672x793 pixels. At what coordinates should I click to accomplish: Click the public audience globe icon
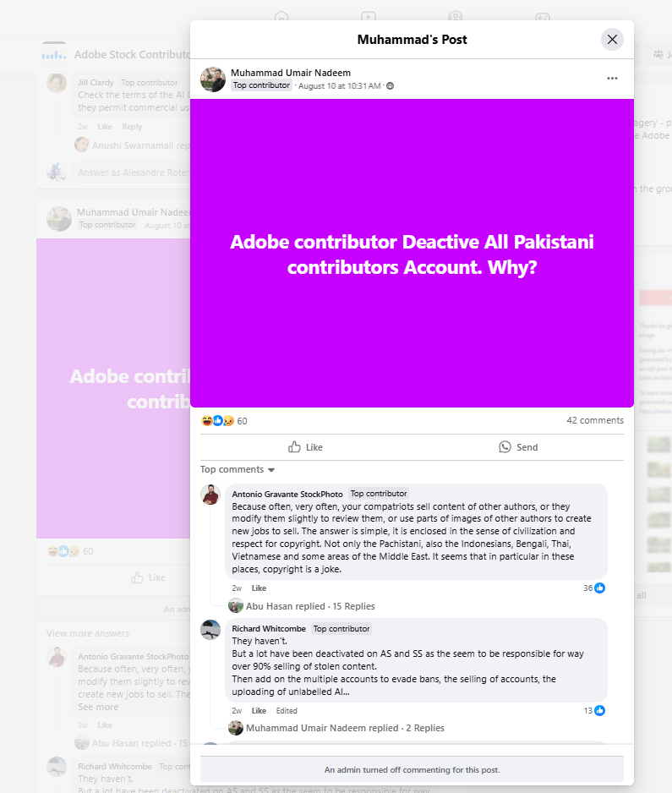[x=390, y=86]
